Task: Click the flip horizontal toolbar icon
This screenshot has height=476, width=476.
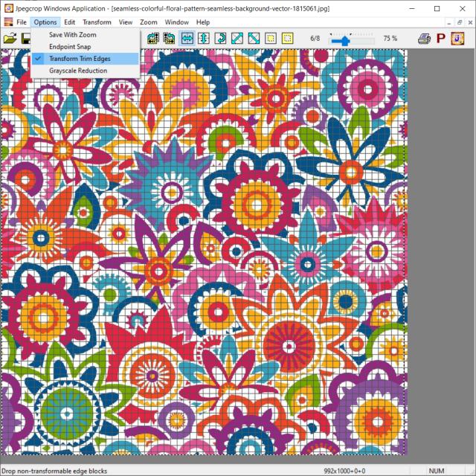Action: (187, 39)
